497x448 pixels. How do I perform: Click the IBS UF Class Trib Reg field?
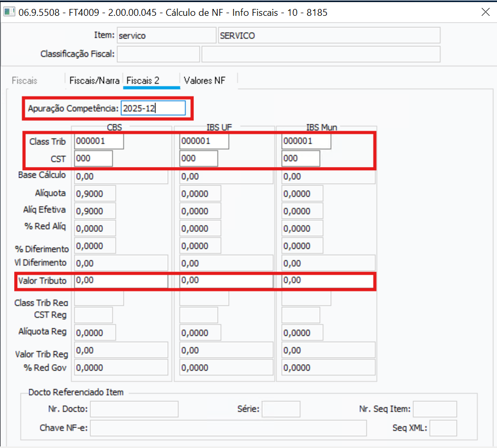204,298
